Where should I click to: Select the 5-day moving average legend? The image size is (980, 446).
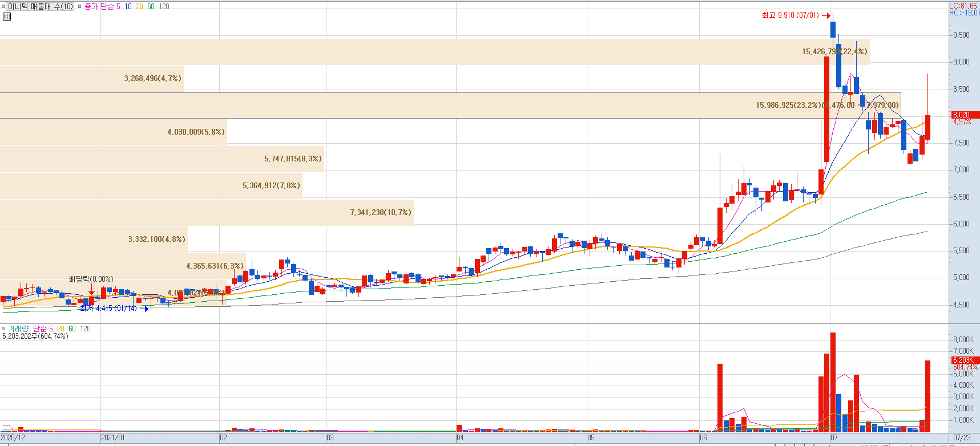[118, 6]
